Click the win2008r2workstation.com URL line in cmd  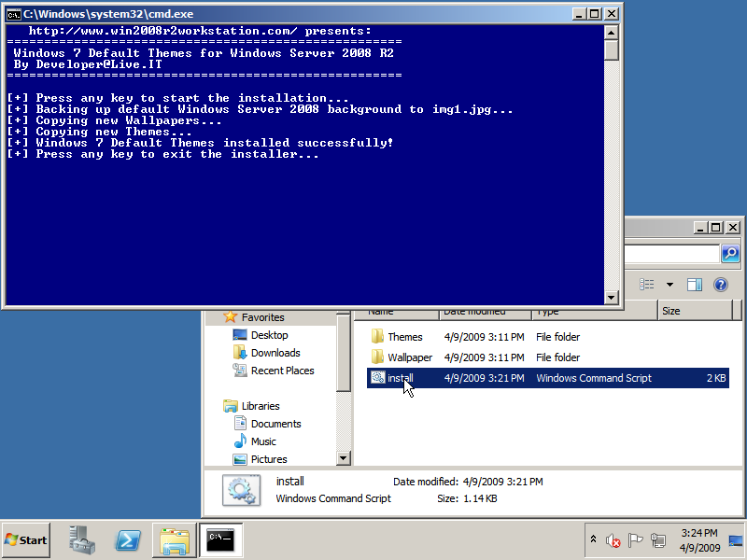click(x=200, y=31)
